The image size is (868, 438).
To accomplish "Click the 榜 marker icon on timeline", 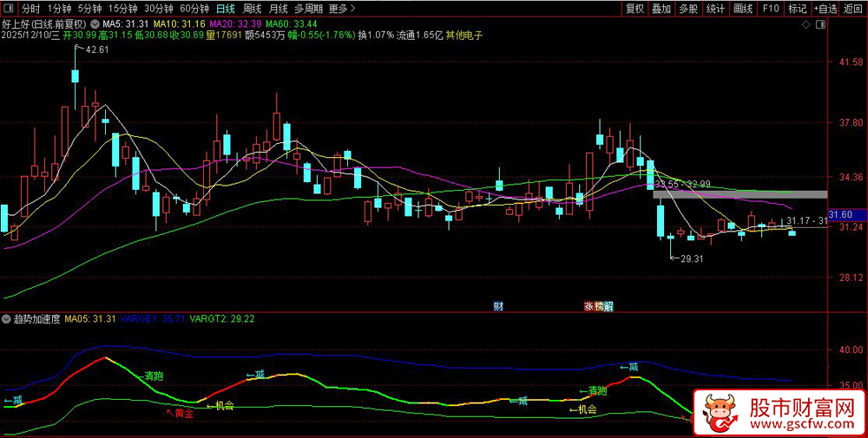I will (599, 305).
